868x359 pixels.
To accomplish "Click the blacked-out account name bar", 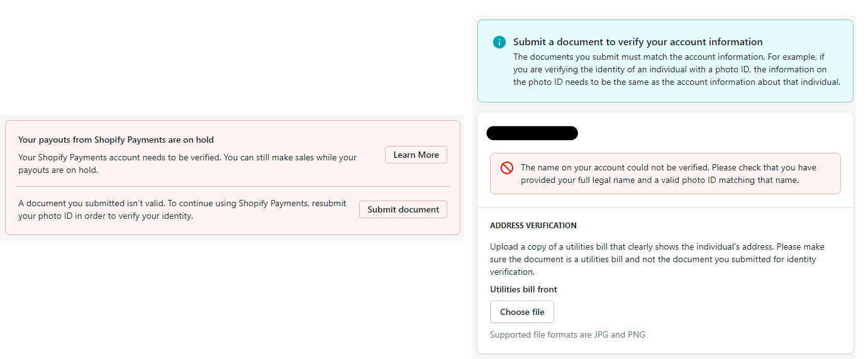I will (532, 133).
